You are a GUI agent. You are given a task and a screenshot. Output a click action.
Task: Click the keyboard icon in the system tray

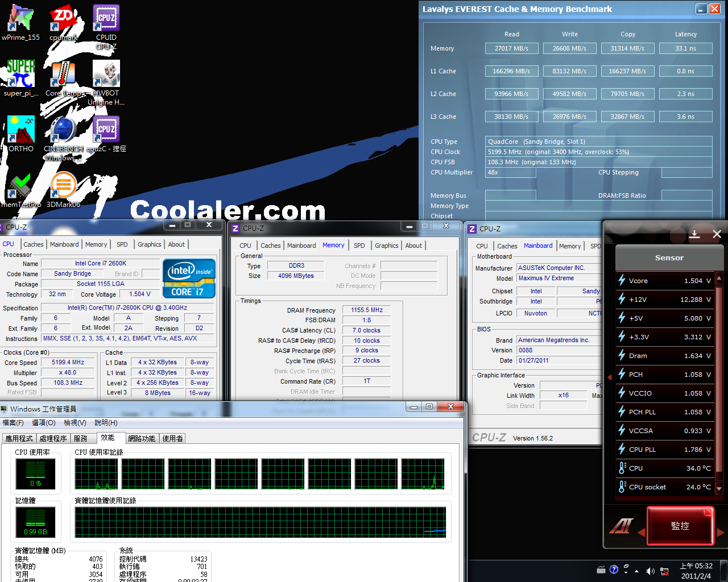tap(601, 569)
